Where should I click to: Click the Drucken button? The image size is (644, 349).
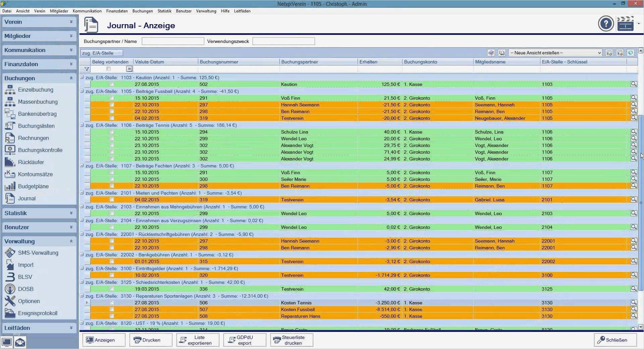(x=151, y=340)
